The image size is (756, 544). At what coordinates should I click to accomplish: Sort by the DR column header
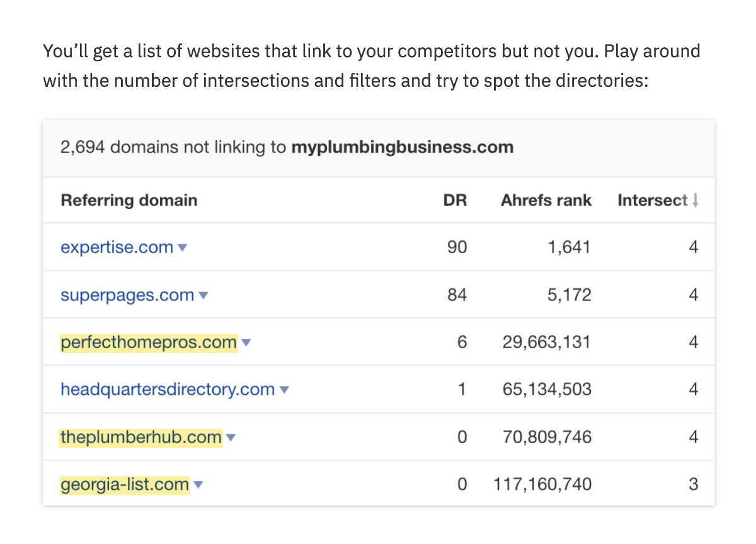455,200
